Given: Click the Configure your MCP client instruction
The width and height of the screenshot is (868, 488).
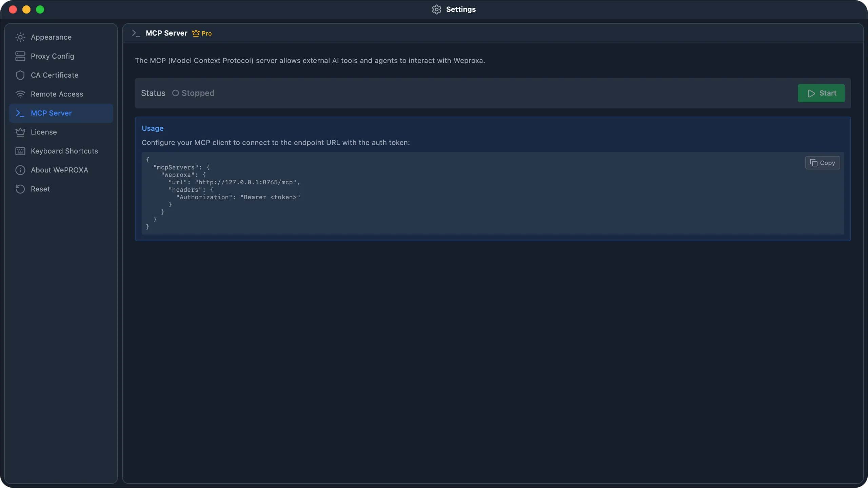Looking at the screenshot, I should click(x=276, y=143).
